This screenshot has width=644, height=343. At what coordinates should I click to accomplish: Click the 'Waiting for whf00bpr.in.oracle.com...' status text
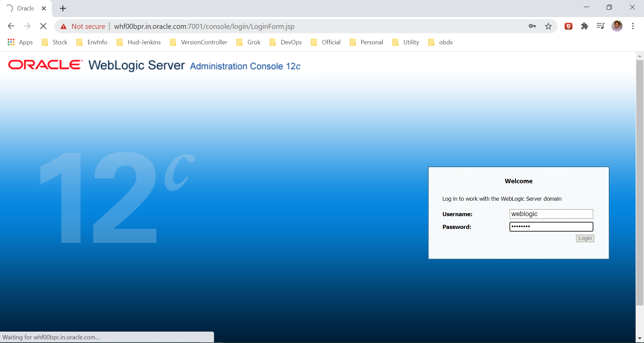[51, 337]
